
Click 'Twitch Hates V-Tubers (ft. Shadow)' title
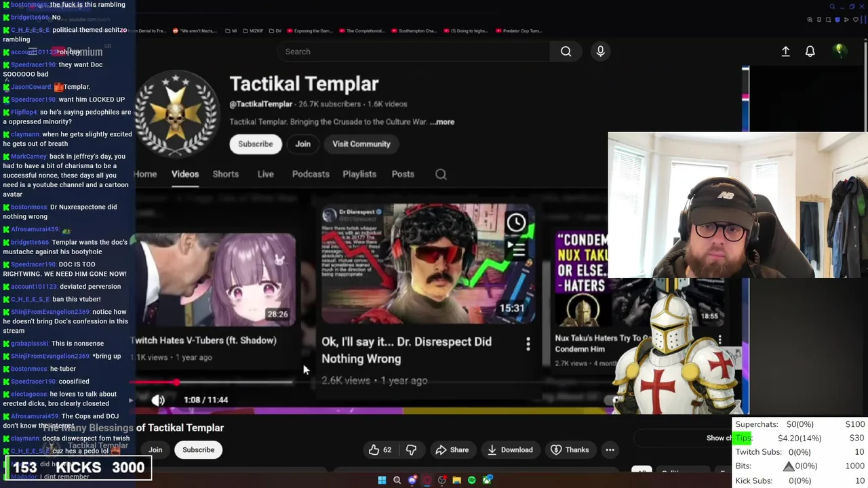tap(203, 340)
